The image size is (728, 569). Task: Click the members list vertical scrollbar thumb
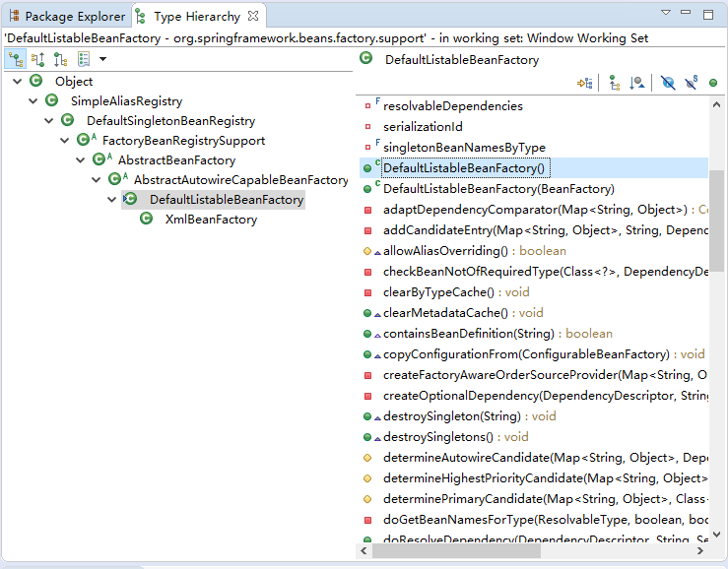click(716, 221)
